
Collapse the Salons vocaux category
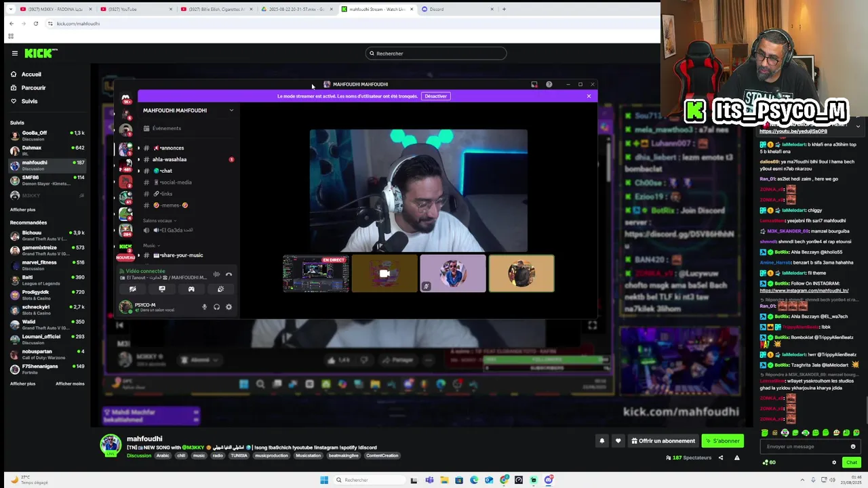tap(159, 220)
